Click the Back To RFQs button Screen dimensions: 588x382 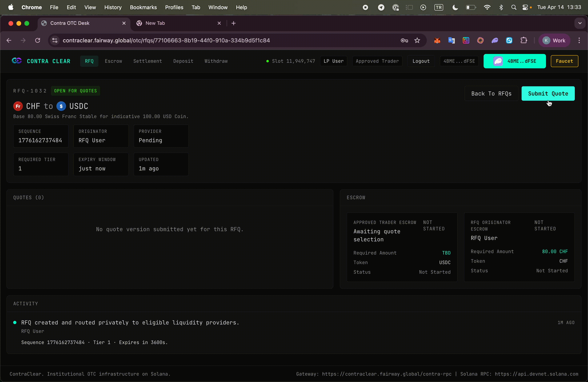tap(491, 94)
